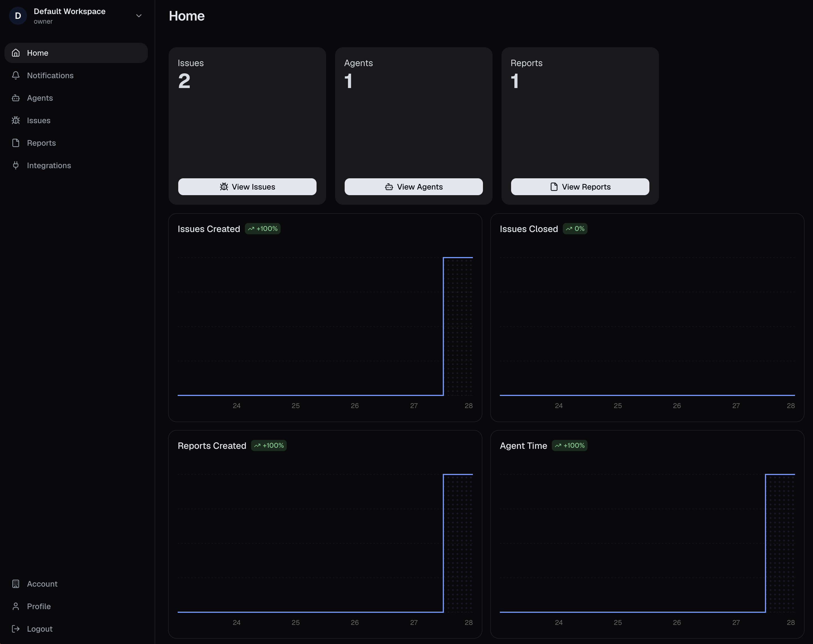The width and height of the screenshot is (813, 644).
Task: Click the View Reports button
Action: tap(580, 187)
